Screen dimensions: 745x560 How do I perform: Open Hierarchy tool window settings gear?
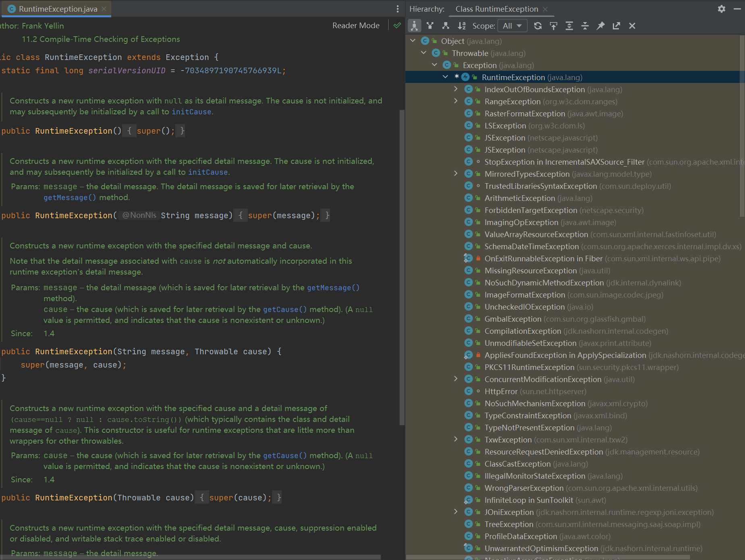click(x=722, y=9)
